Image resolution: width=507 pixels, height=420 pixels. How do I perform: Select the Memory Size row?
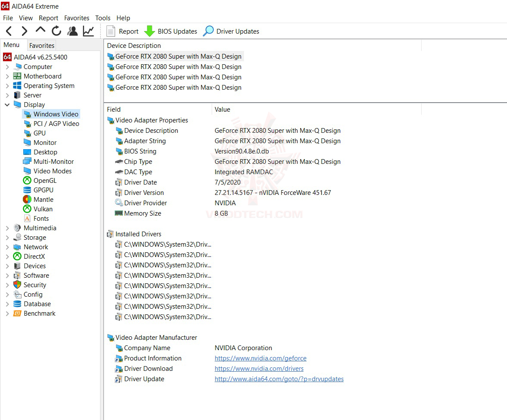pos(172,213)
